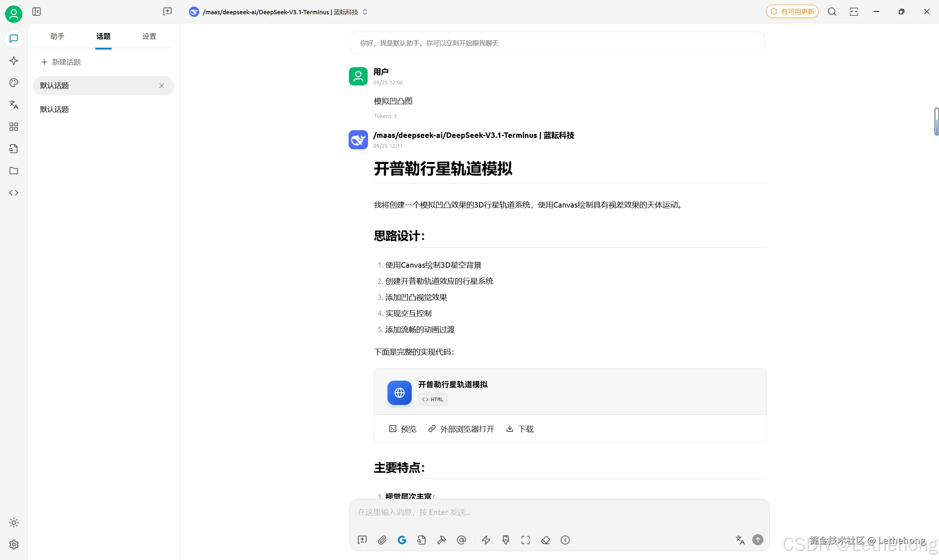Attach a file with the paperclip icon

pos(382,540)
